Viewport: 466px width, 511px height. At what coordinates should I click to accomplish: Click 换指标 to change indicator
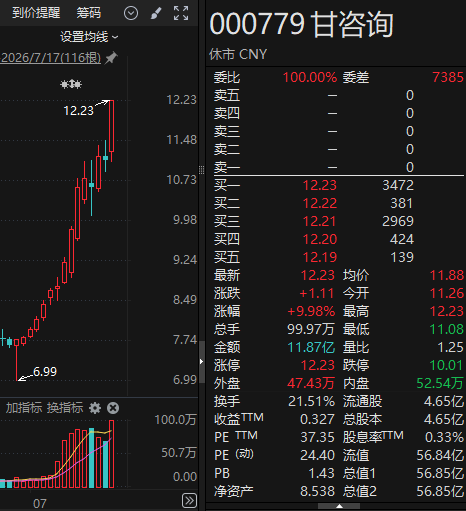65,408
